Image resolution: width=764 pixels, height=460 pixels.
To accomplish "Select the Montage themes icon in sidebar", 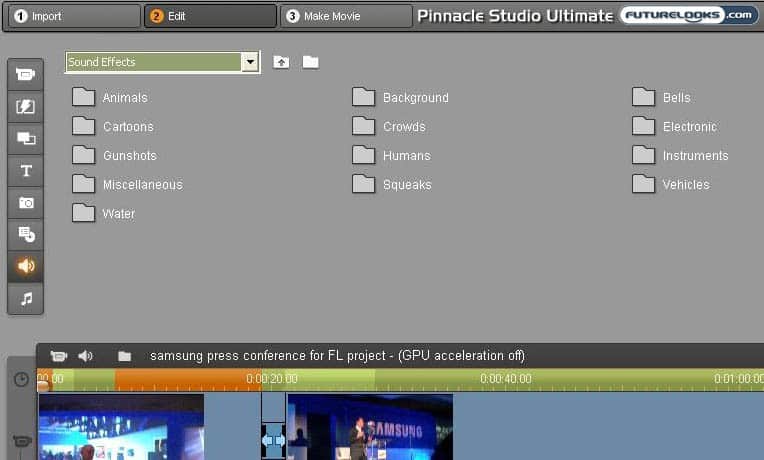I will [x=25, y=139].
